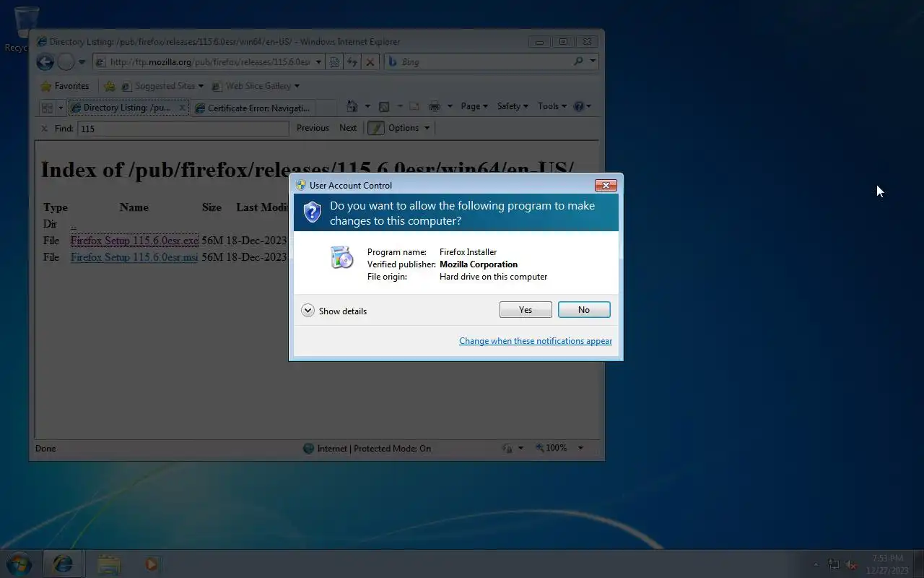
Task: Open the Find bar Options dropdown
Action: coord(409,128)
